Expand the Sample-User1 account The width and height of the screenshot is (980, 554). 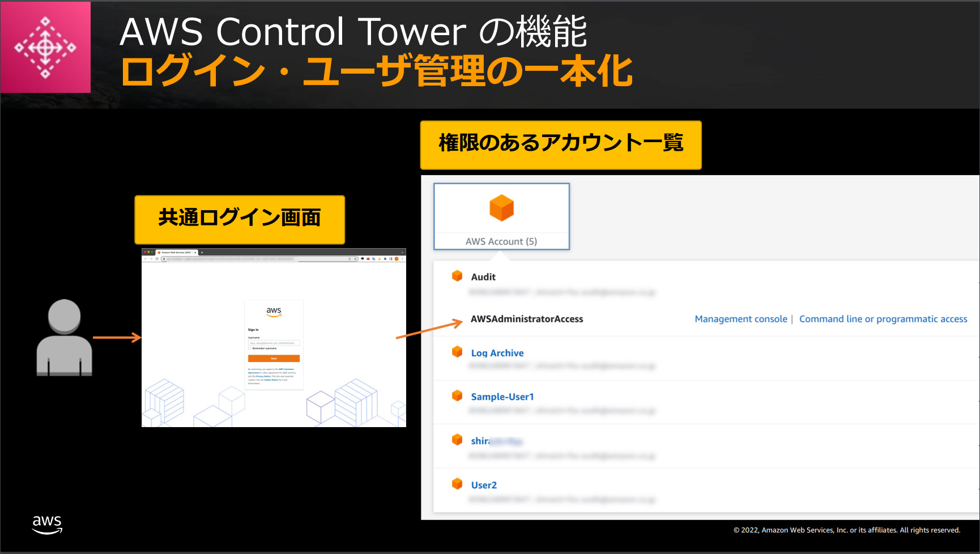point(502,397)
